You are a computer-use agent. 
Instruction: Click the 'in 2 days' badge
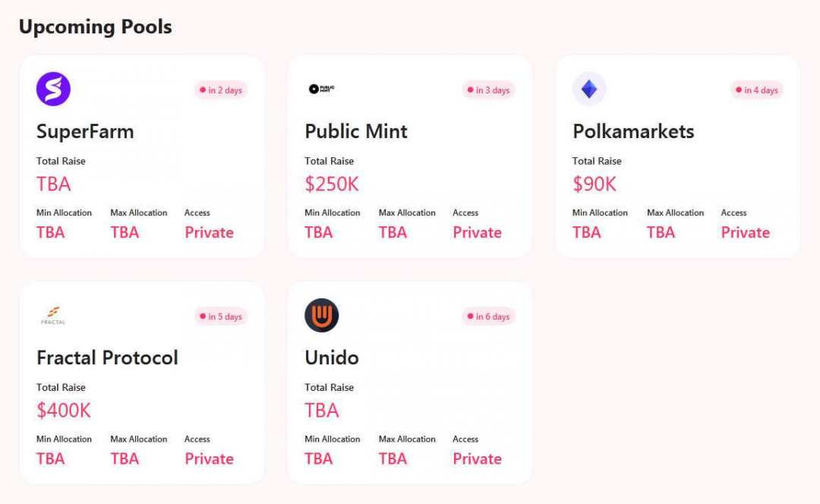221,90
